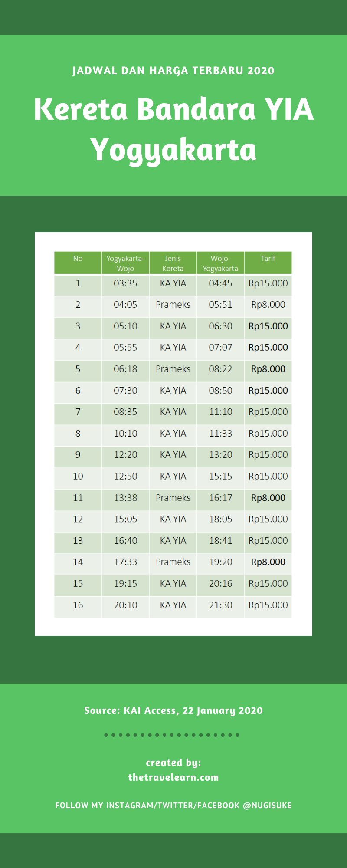
Task: Select the KA YIA cell in row 9
Action: [173, 455]
